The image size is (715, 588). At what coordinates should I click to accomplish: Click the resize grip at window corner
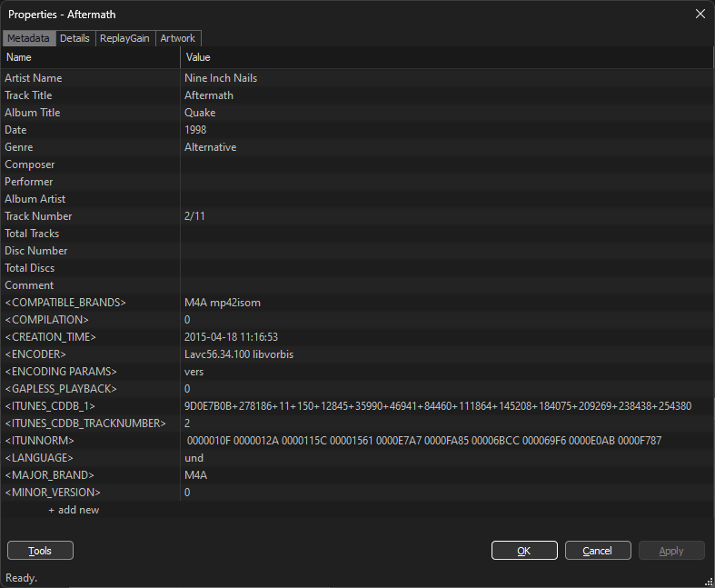(709, 582)
